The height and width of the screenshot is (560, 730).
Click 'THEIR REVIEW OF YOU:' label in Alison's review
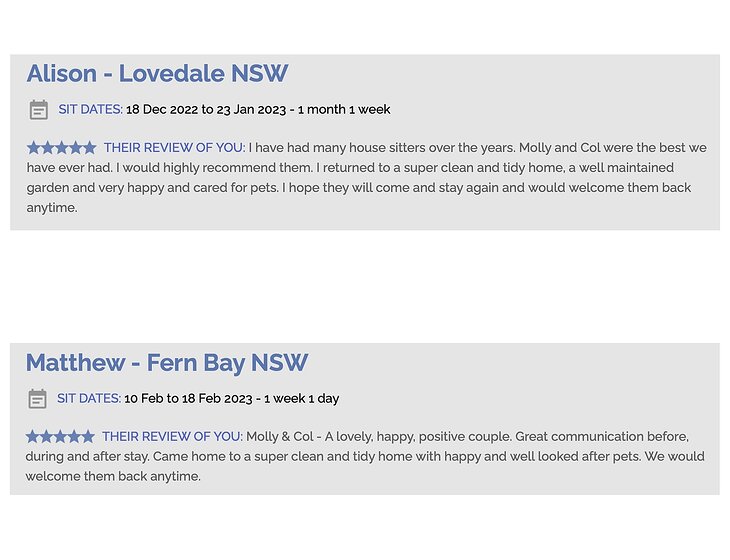tap(174, 148)
